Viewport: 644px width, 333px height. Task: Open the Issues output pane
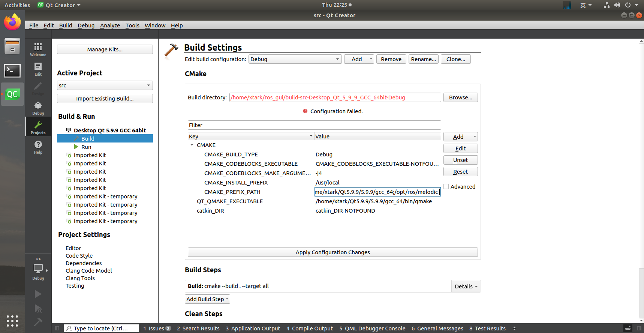pyautogui.click(x=157, y=328)
